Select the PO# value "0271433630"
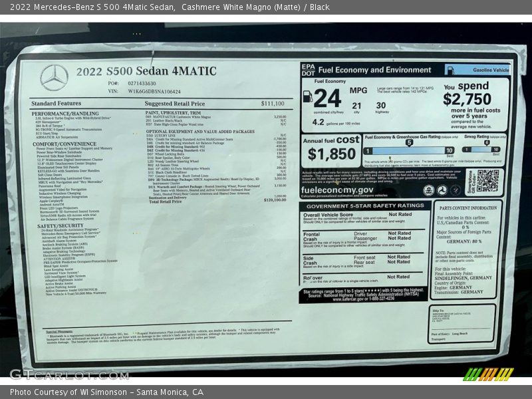This screenshot has height=399, width=532. (x=142, y=83)
